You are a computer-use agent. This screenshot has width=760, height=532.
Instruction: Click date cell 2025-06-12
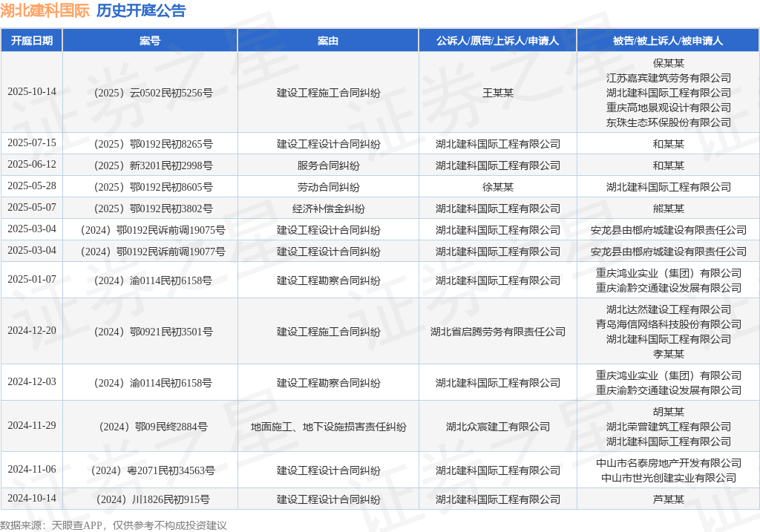[31, 164]
